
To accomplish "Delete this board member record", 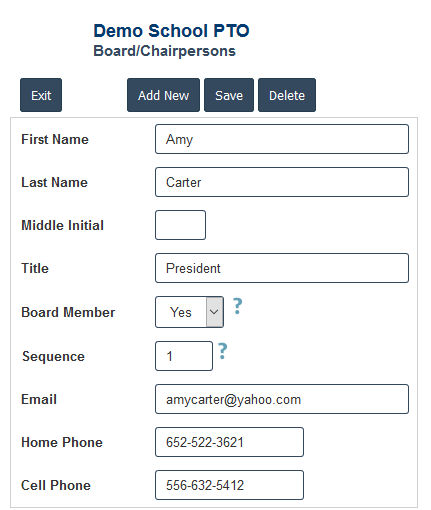I will point(287,95).
